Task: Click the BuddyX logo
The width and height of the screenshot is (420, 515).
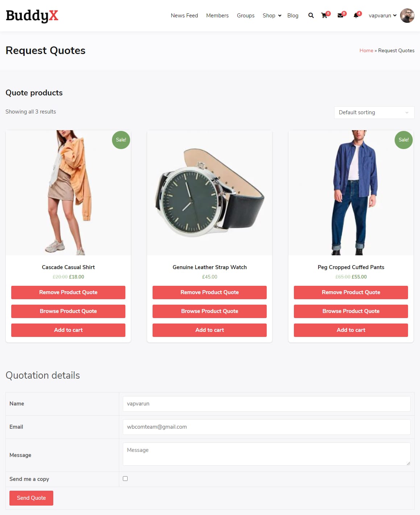Action: click(x=32, y=16)
